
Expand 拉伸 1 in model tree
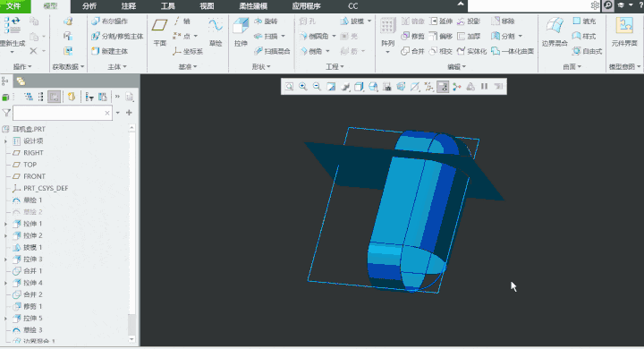[5, 224]
